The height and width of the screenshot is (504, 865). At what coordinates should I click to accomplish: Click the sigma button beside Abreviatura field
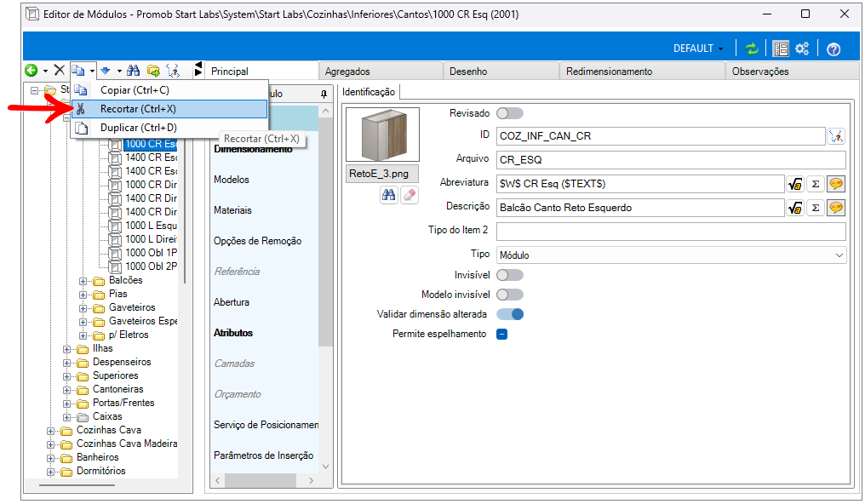(x=815, y=184)
